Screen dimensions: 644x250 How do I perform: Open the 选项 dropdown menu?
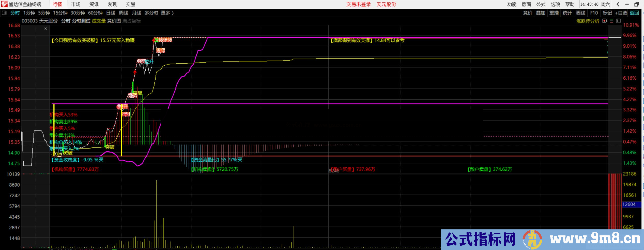555,4
